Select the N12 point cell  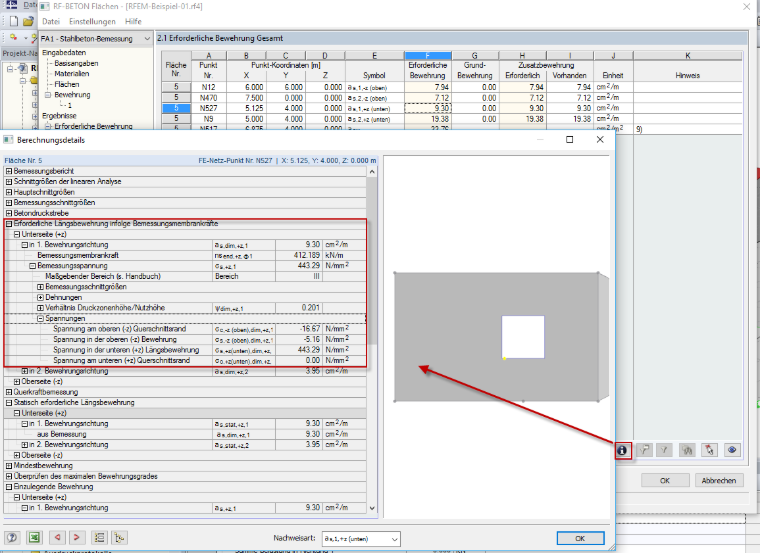click(x=208, y=87)
